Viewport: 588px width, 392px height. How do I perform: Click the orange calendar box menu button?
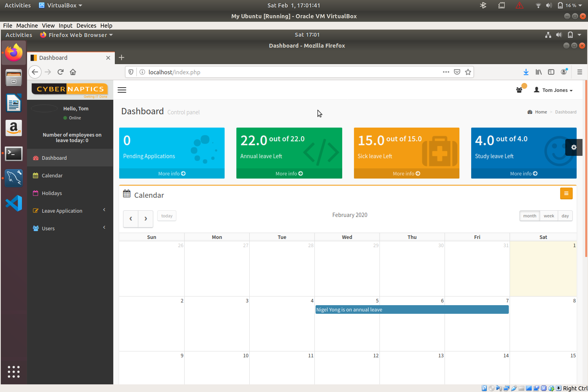point(566,193)
